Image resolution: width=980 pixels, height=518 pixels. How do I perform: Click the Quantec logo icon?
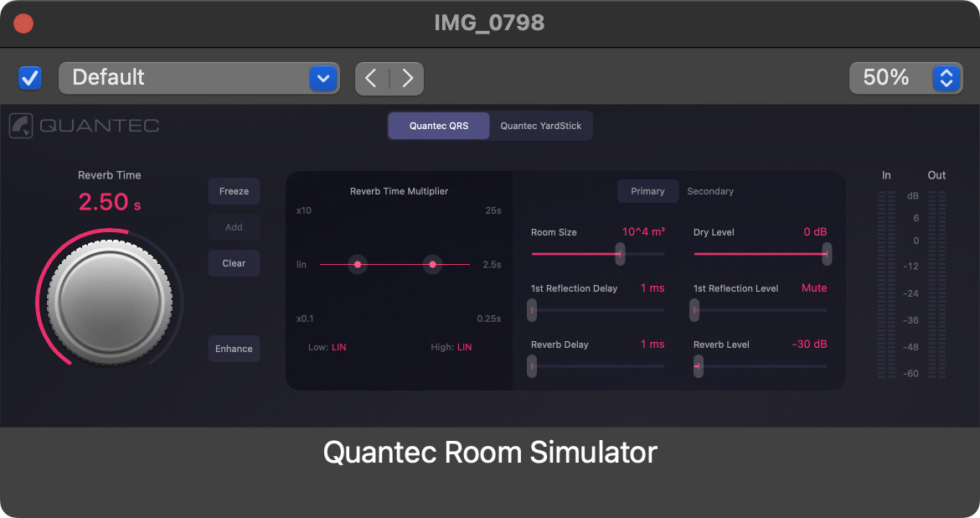(21, 126)
